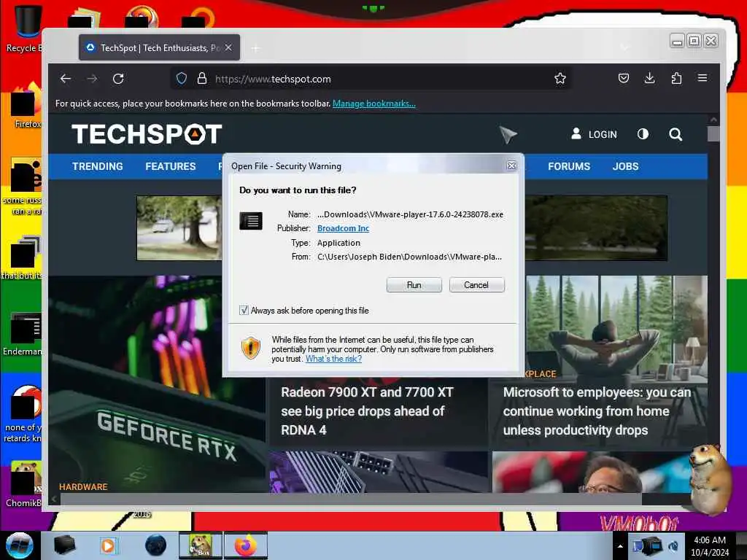Open the Pocket save icon
747x560 pixels.
click(624, 78)
